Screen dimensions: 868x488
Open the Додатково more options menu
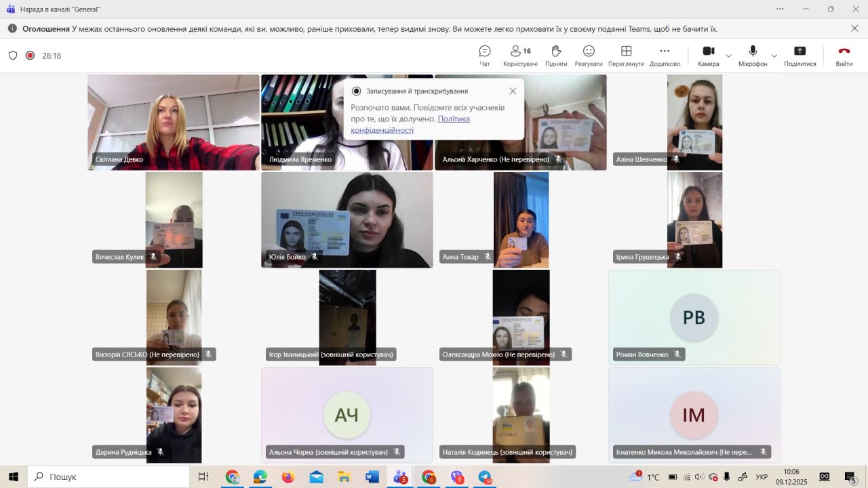665,56
